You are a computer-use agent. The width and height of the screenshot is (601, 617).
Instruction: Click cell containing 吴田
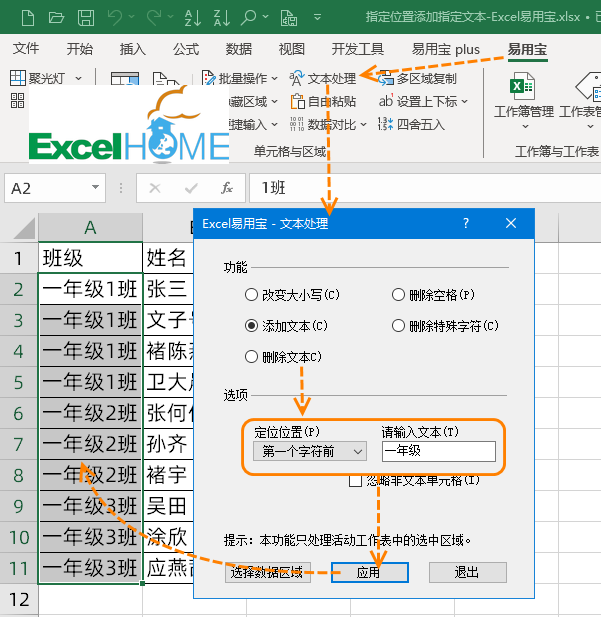pos(168,506)
